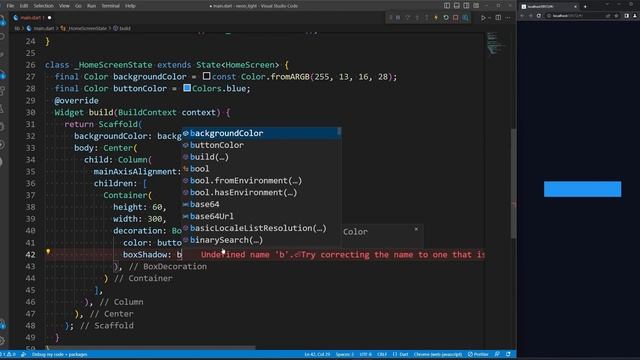Open color picker for backgroundColor swatch
This screenshot has height=360, width=640.
[x=207, y=76]
